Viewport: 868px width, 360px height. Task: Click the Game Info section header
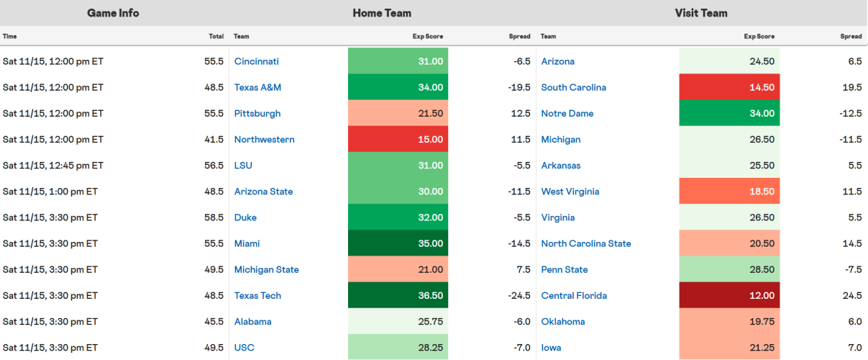coord(113,13)
